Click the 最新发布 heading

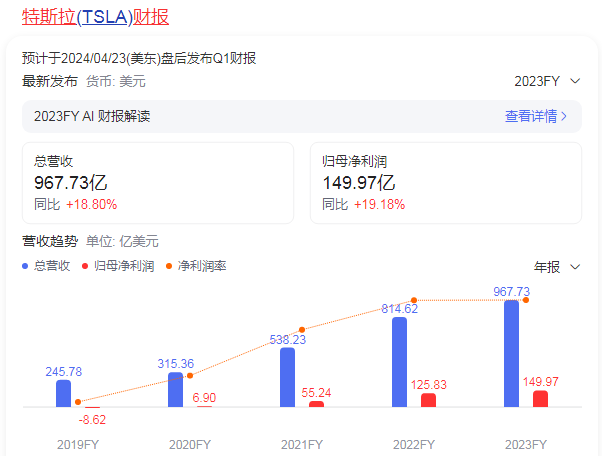coord(50,81)
